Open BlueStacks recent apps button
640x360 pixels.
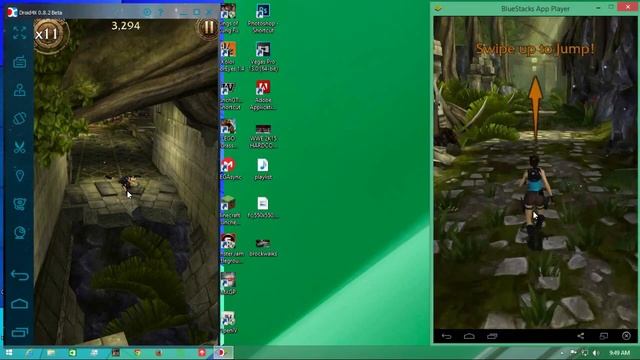coord(492,336)
